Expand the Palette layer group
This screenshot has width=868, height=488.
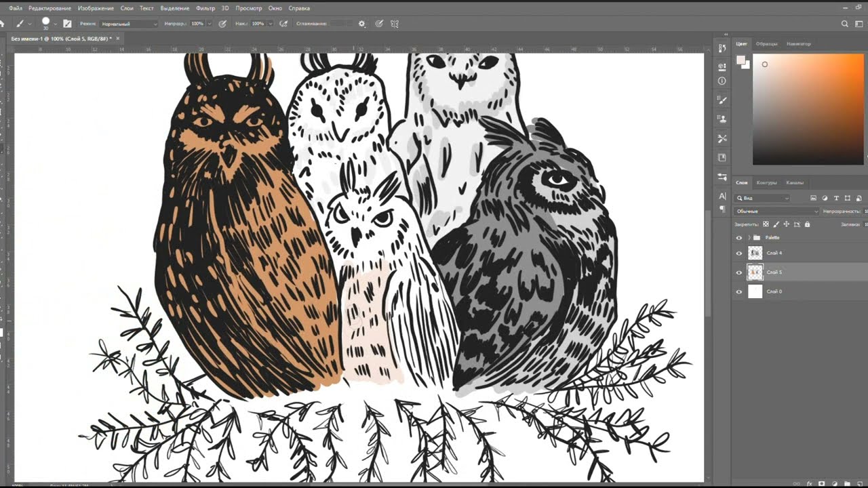749,238
